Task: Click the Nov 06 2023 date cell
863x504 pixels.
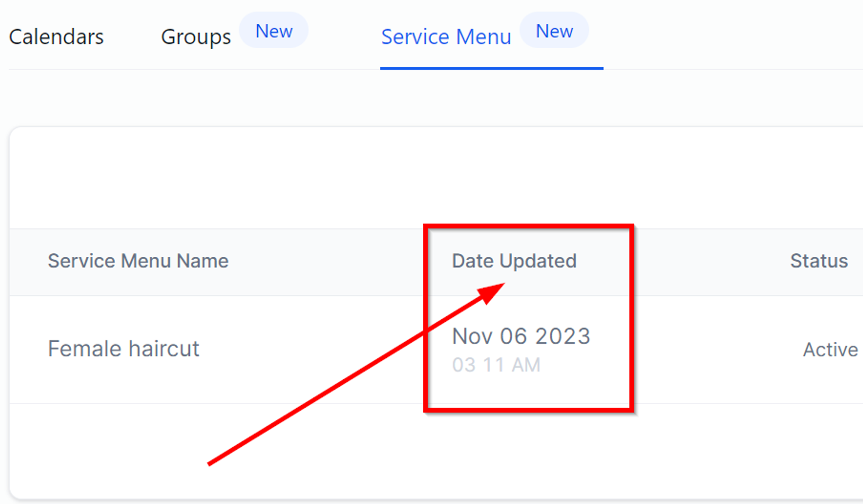Action: 521,336
